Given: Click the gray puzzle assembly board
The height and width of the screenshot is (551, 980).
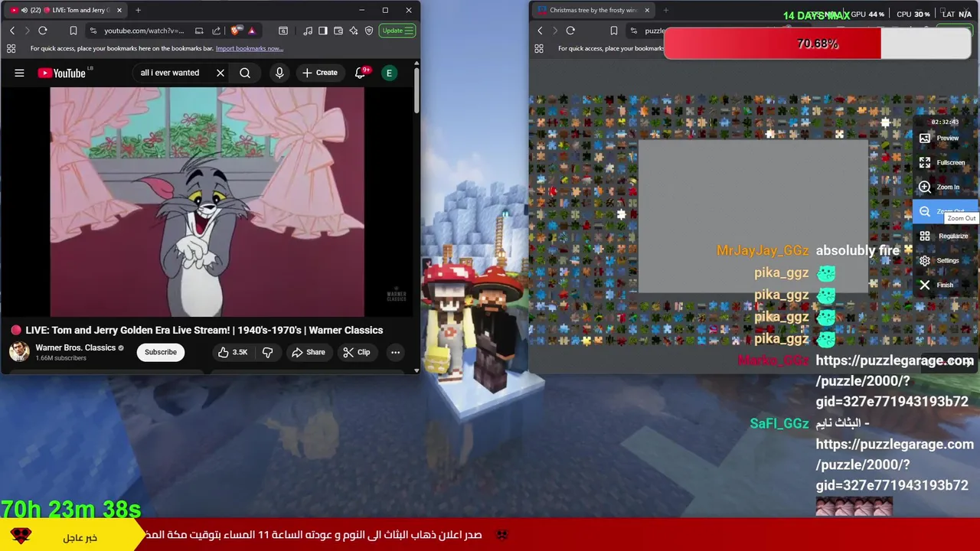Looking at the screenshot, I should click(x=754, y=217).
